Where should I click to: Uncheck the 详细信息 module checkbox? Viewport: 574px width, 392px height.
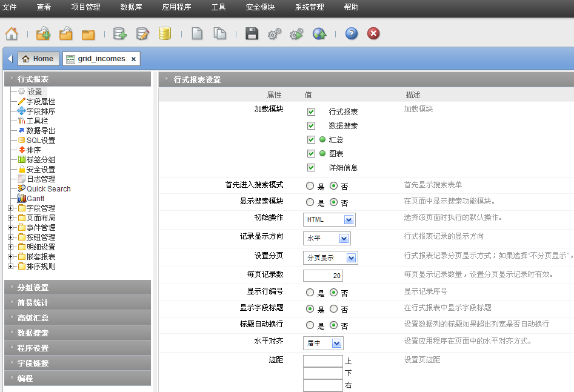coord(312,168)
